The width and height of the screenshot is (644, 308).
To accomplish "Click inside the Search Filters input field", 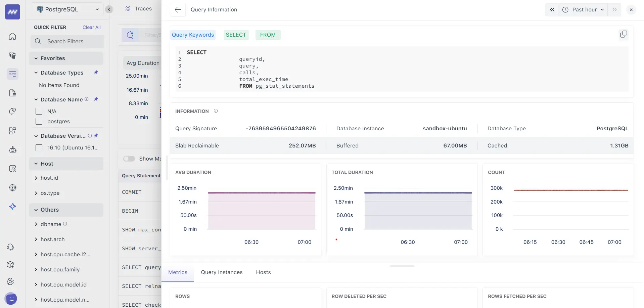I will pos(67,41).
